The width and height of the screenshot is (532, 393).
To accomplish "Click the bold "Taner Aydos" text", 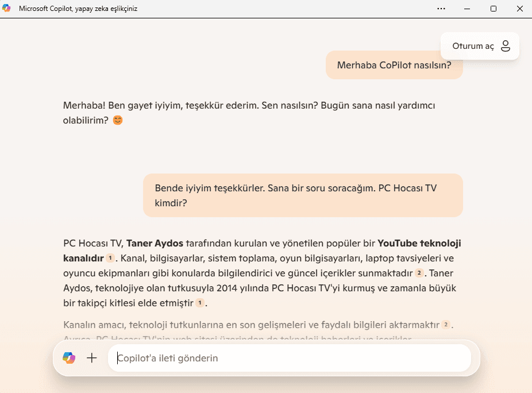I will 155,242.
